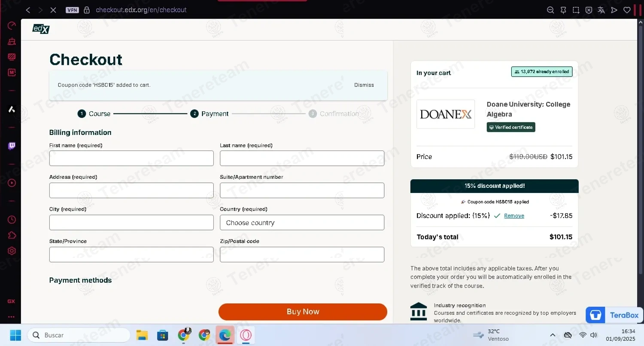This screenshot has height=346, width=644.
Task: Open Aria AI from the sidebar
Action: tap(12, 109)
